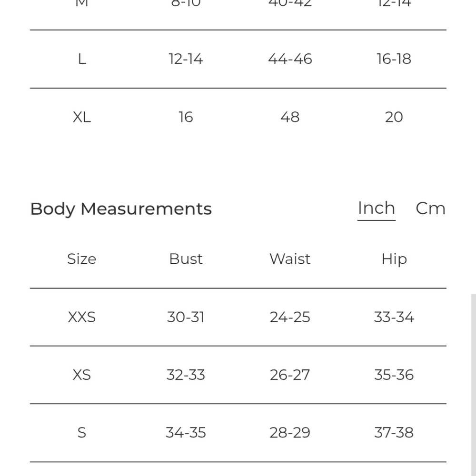This screenshot has width=476, height=476.
Task: Click the Waist column header
Action: click(x=290, y=259)
